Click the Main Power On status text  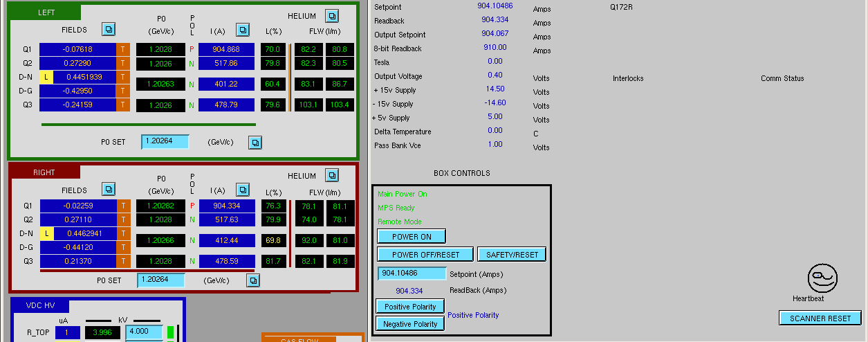click(403, 194)
